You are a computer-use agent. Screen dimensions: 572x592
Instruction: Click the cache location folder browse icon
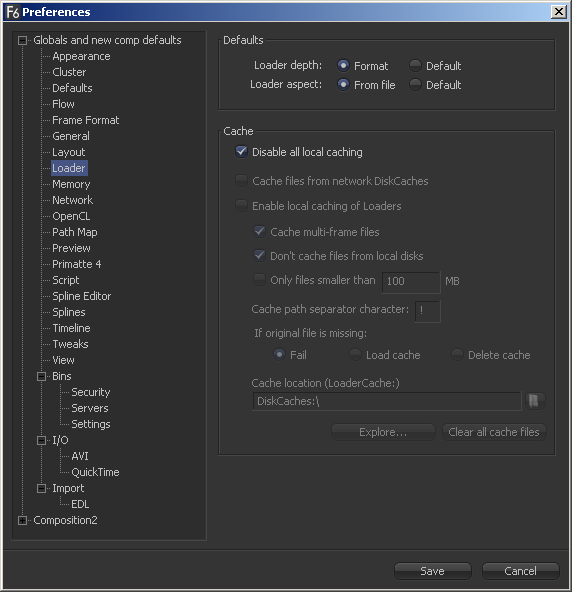coord(534,401)
